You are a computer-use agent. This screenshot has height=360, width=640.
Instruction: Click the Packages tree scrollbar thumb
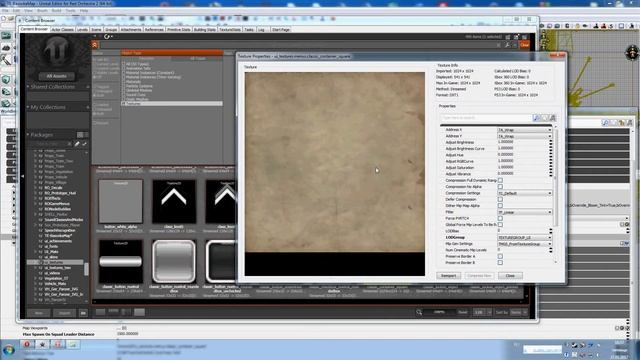pos(87,269)
